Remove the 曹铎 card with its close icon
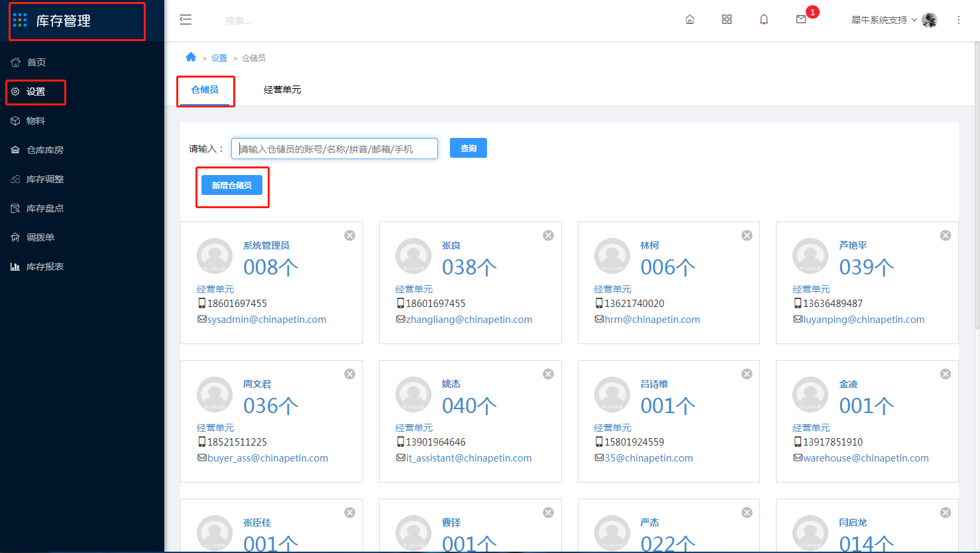Image resolution: width=980 pixels, height=553 pixels. coord(549,513)
